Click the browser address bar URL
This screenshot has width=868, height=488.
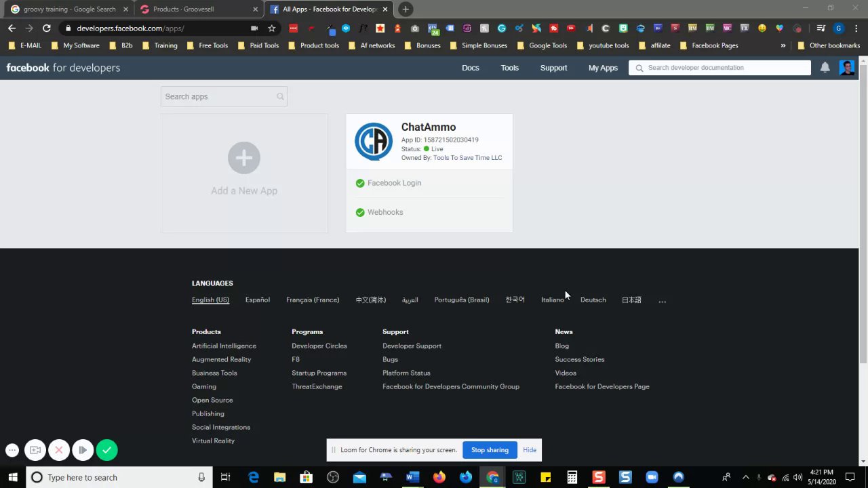(130, 28)
